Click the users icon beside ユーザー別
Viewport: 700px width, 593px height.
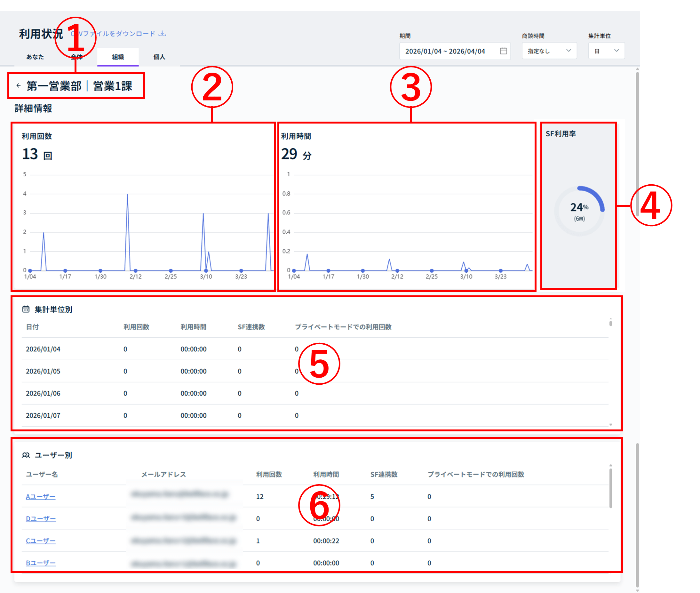tap(26, 455)
